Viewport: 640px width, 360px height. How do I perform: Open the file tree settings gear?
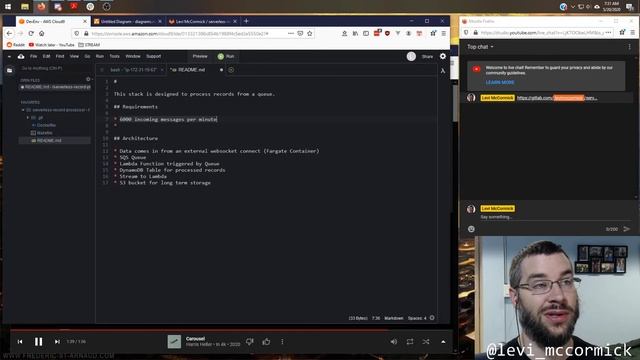[x=88, y=79]
